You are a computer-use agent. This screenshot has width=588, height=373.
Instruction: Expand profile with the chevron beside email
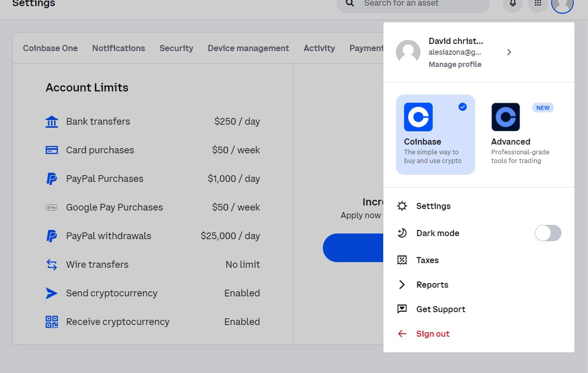pyautogui.click(x=509, y=52)
